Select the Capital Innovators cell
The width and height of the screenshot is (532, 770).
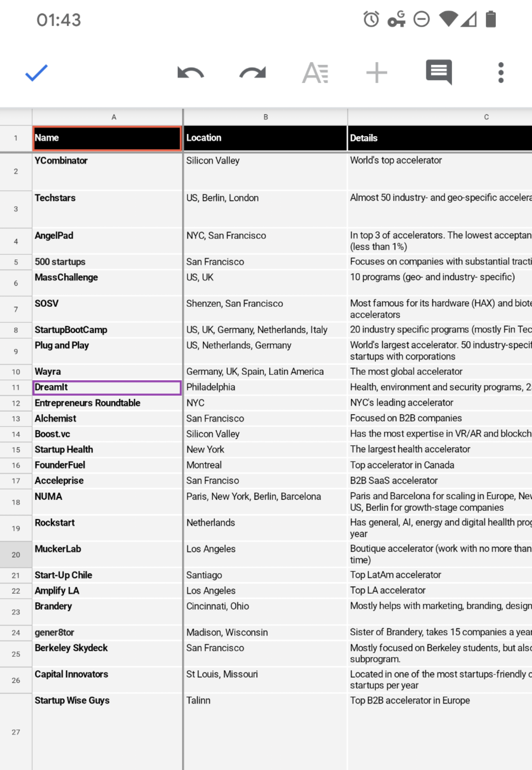tap(108, 680)
